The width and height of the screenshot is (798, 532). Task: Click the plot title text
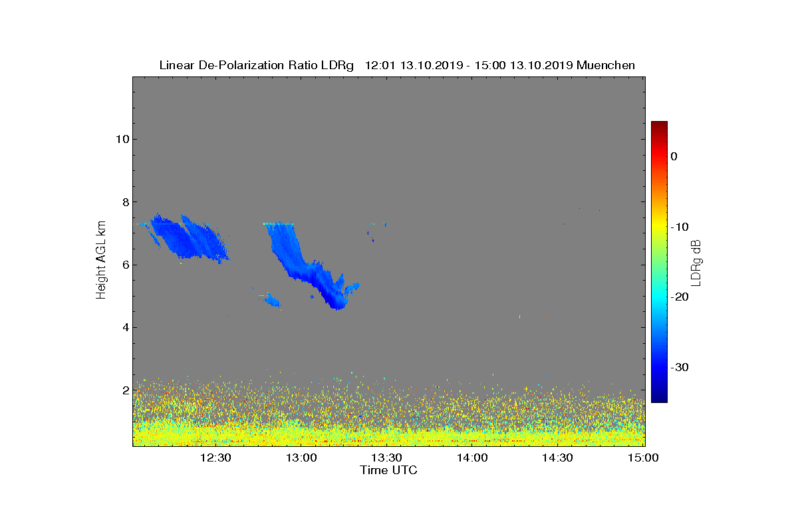tap(397, 65)
